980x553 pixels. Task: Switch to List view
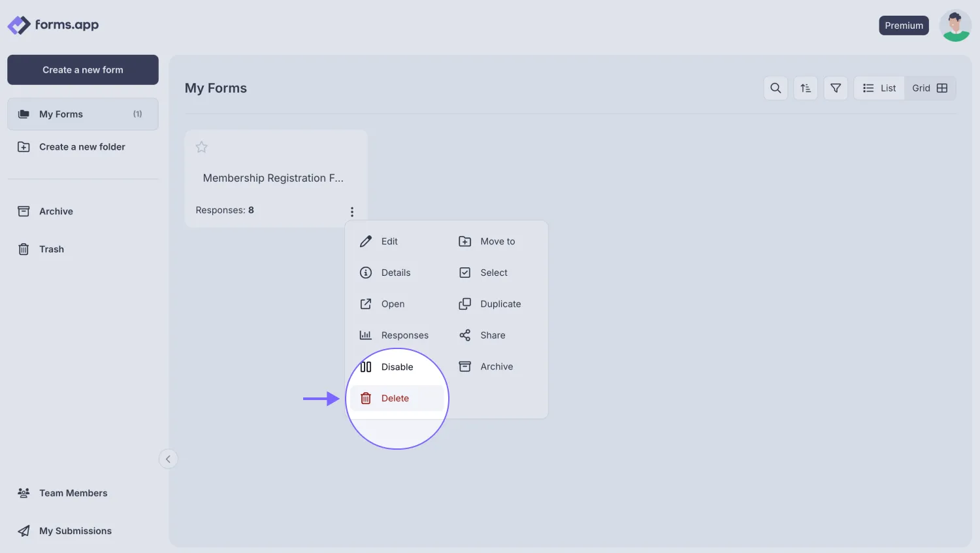click(879, 88)
